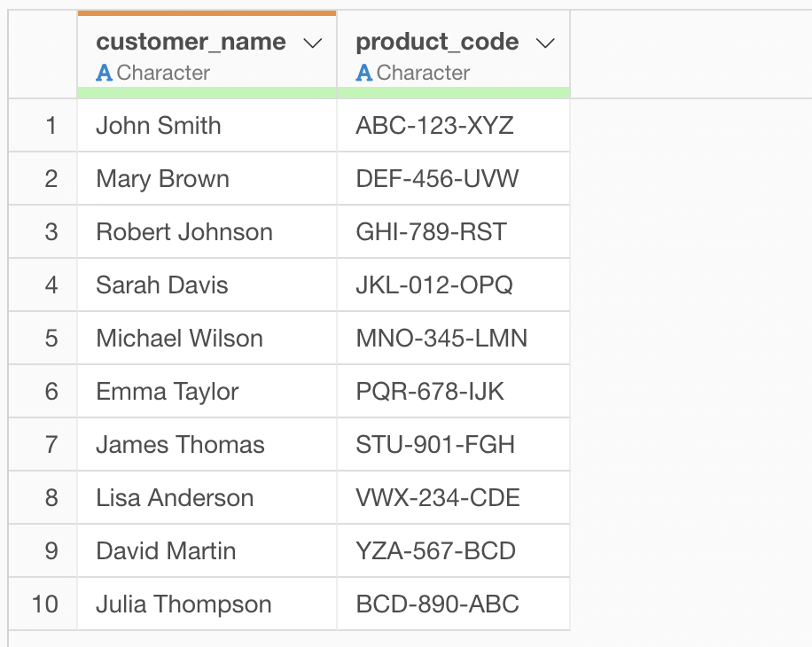Select the VWX-234-CDE cell

coord(438,498)
